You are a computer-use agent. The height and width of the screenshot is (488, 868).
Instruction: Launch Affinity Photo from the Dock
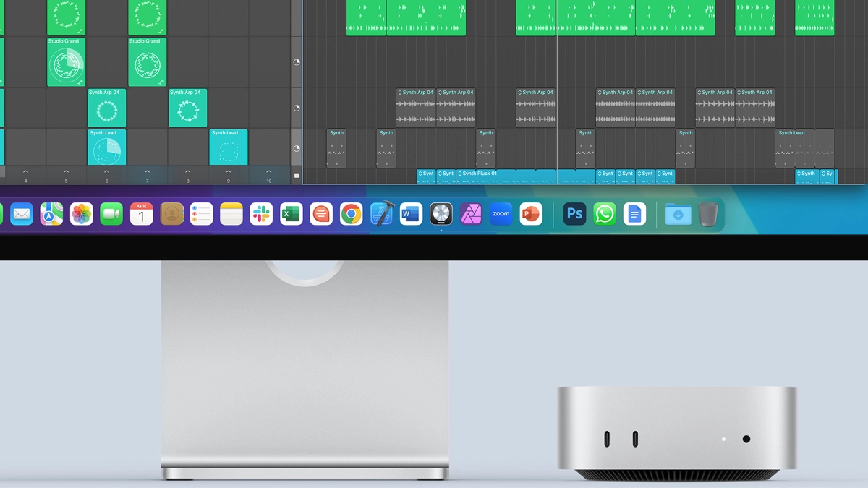[472, 214]
